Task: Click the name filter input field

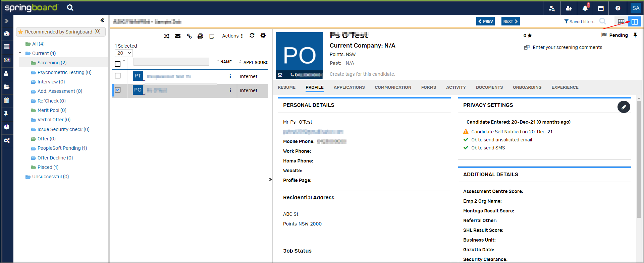Action: (171, 62)
